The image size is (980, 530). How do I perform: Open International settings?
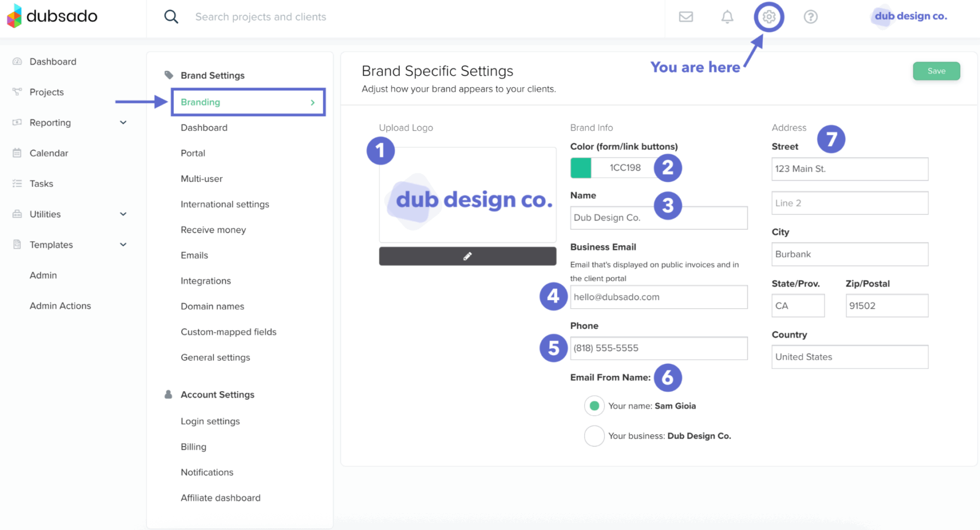[x=225, y=204]
